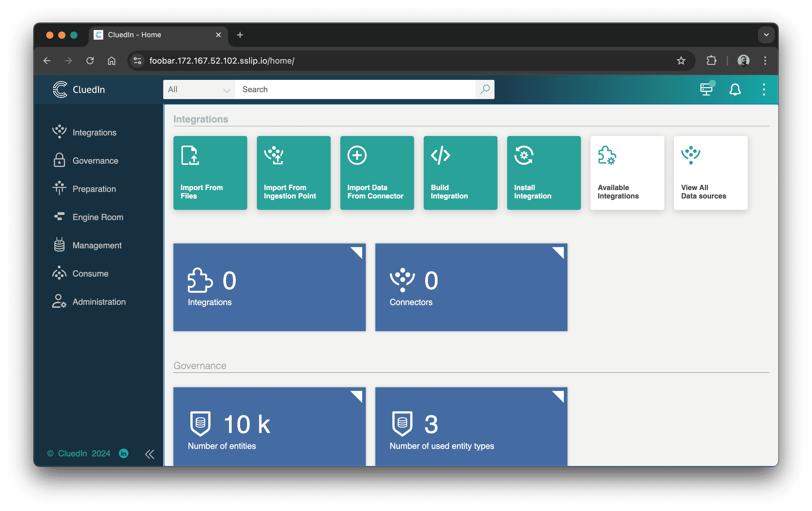Focus the Search input field
This screenshot has width=812, height=511.
pyautogui.click(x=355, y=89)
